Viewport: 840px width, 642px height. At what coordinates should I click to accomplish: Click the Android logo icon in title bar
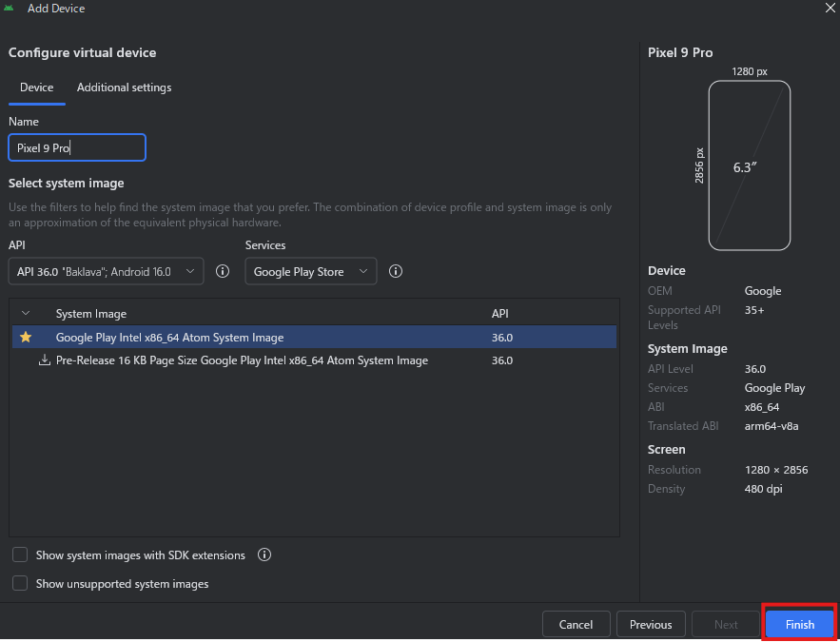pyautogui.click(x=9, y=8)
